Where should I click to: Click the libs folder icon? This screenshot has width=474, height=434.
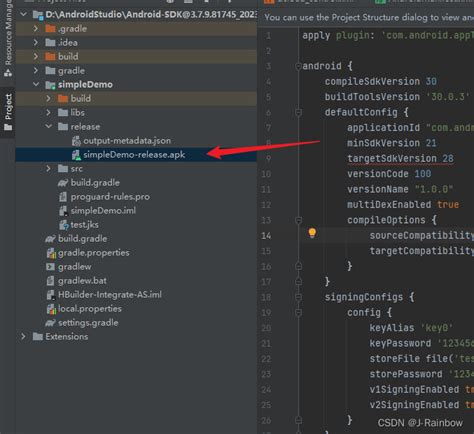[63, 112]
